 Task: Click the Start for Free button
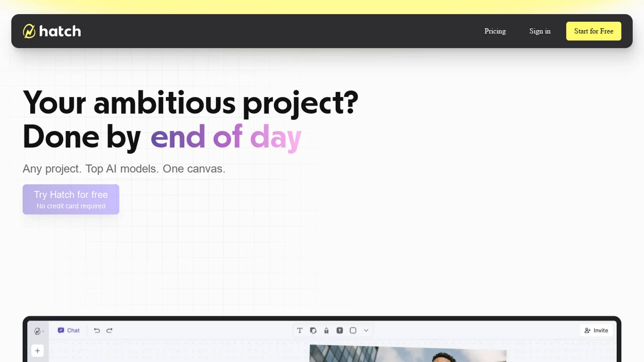(x=593, y=31)
